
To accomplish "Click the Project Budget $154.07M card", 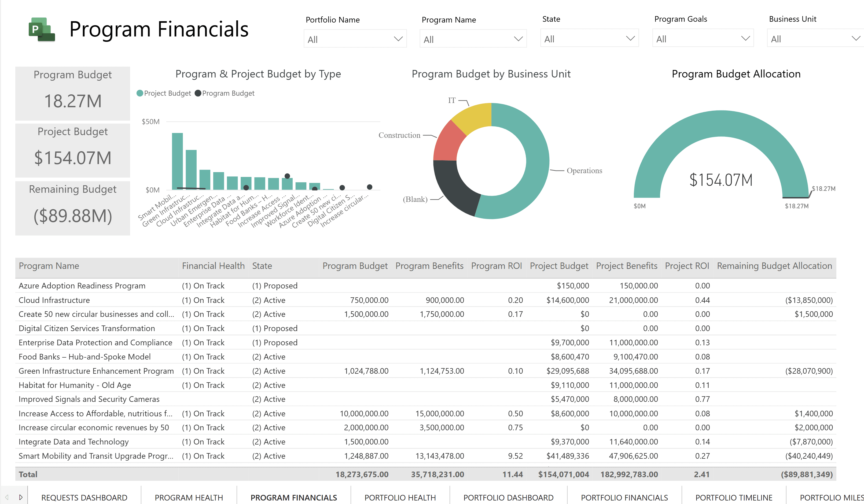I will 73,150.
